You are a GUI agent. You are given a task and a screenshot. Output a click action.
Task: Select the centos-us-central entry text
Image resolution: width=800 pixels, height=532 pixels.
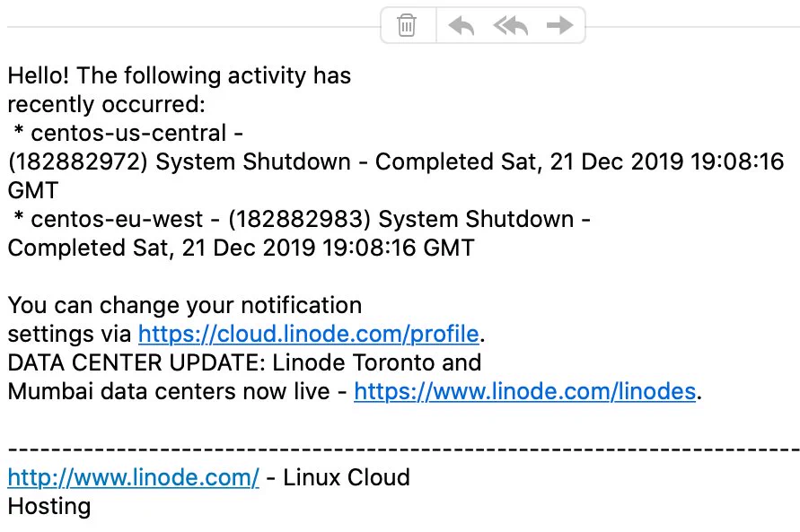pos(128,134)
